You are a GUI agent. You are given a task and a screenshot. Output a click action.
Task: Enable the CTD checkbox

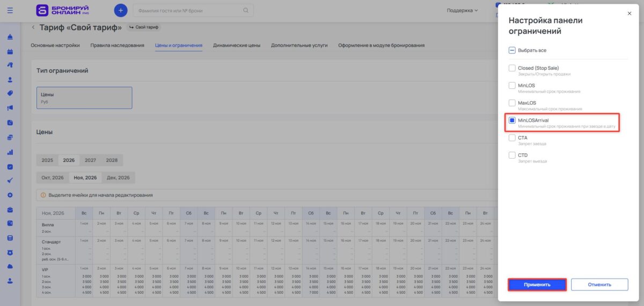pyautogui.click(x=512, y=155)
